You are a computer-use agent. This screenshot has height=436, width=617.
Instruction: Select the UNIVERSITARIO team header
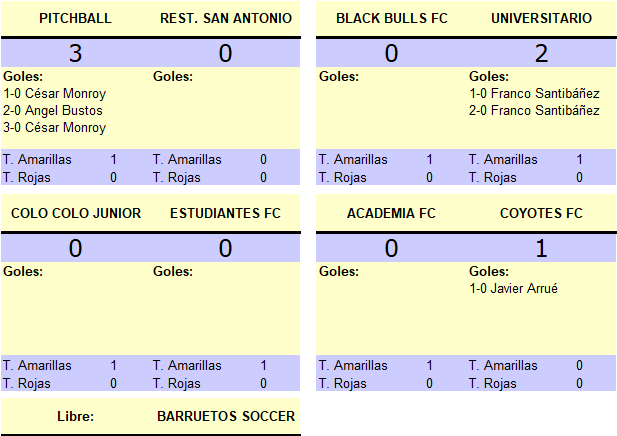541,18
